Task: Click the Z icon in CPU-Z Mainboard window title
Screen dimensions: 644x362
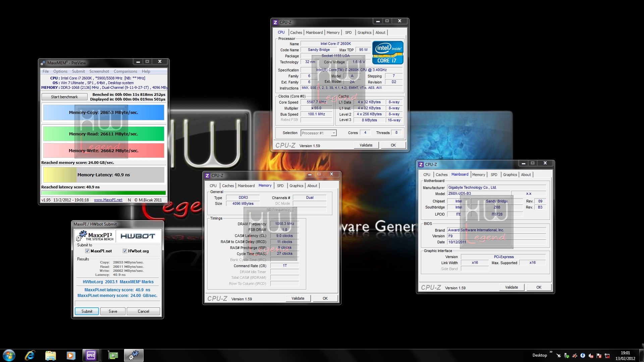Action: click(x=421, y=165)
